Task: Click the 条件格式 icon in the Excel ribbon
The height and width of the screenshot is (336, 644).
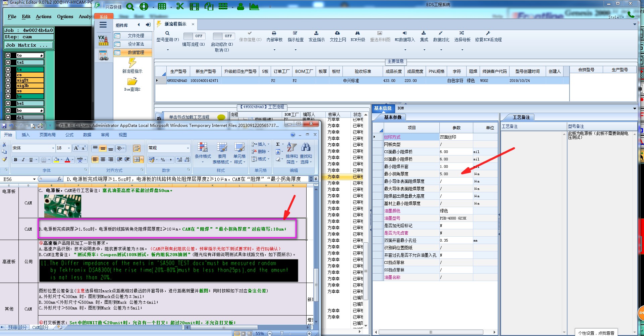Action: (x=202, y=147)
